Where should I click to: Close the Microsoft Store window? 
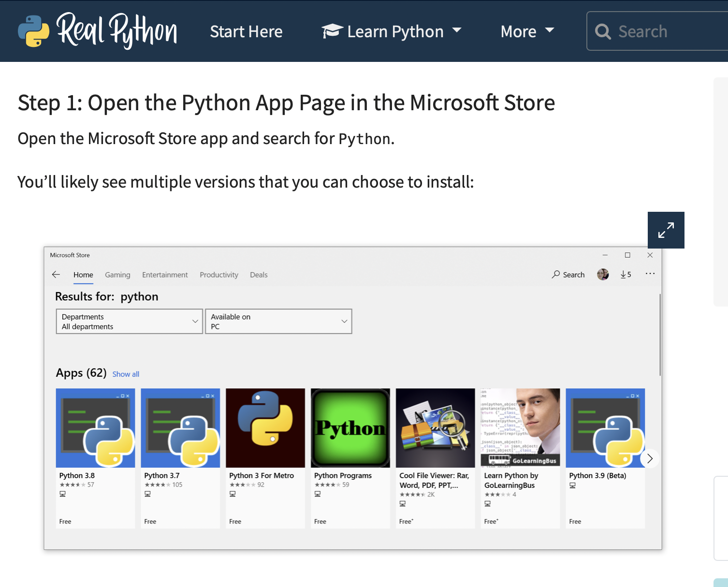[650, 255]
